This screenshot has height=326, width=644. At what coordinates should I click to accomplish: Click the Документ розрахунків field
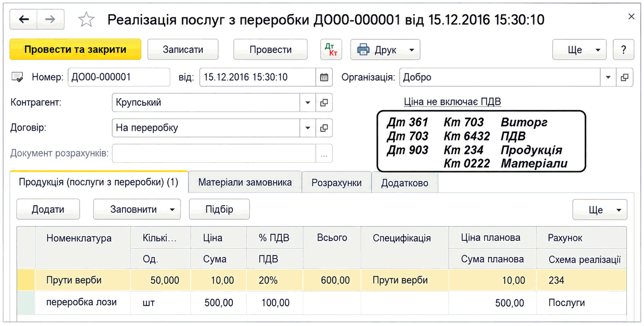213,154
